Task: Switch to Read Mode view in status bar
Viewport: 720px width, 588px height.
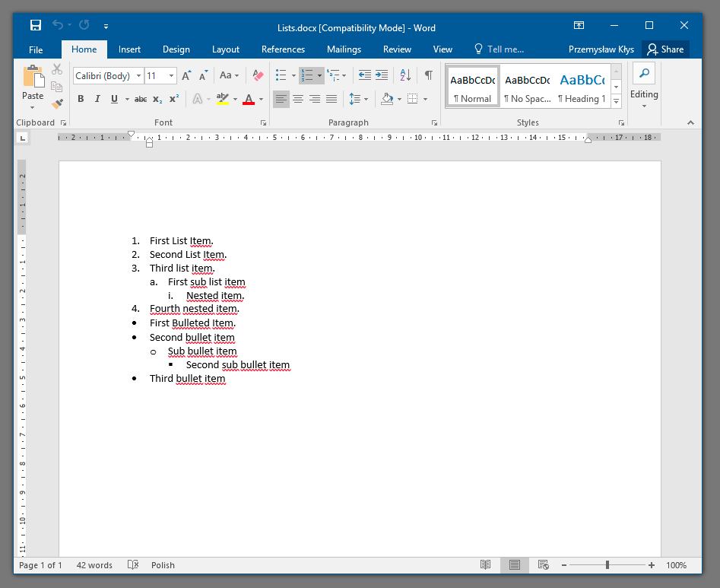Action: (x=485, y=565)
